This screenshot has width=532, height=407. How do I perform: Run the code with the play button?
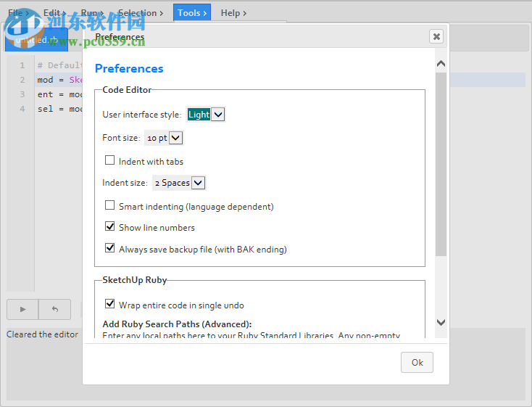tap(22, 309)
